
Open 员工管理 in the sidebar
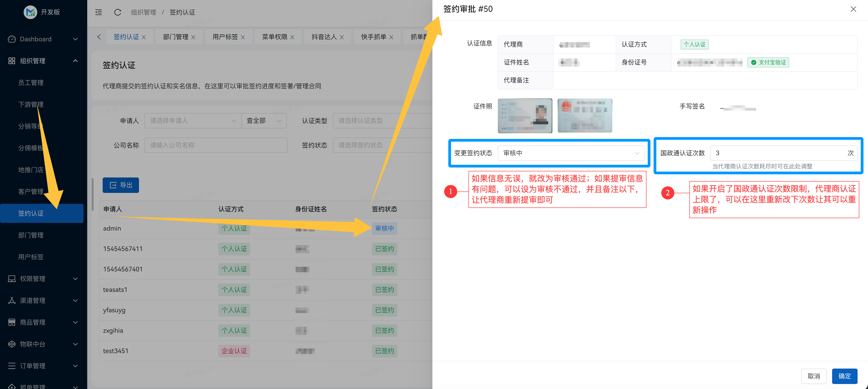[31, 83]
